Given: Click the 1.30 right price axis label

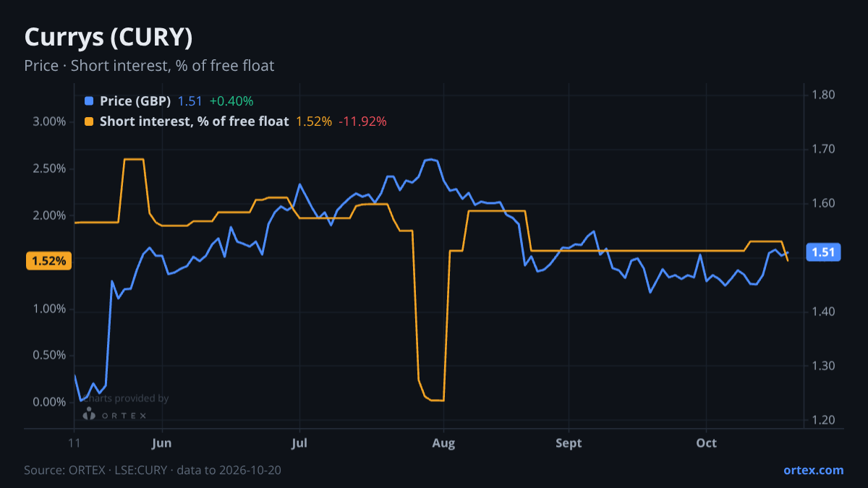Looking at the screenshot, I should 824,366.
